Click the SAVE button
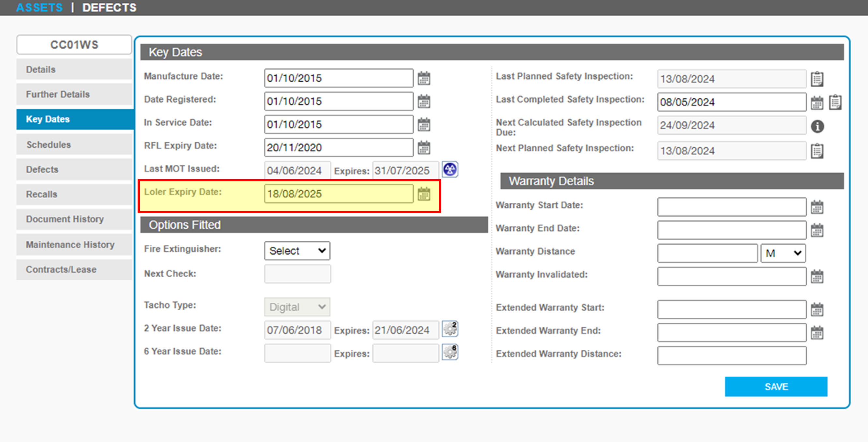Image resolution: width=868 pixels, height=442 pixels. [x=776, y=387]
